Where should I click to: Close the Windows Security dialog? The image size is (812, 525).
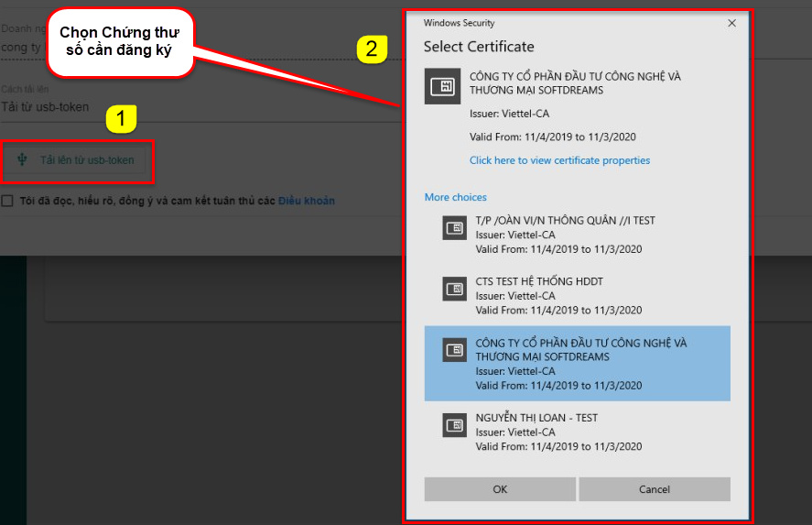731,23
